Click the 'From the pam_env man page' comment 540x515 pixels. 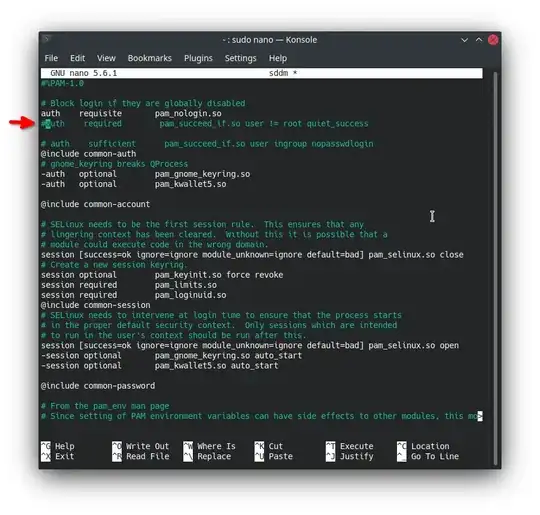[105, 406]
